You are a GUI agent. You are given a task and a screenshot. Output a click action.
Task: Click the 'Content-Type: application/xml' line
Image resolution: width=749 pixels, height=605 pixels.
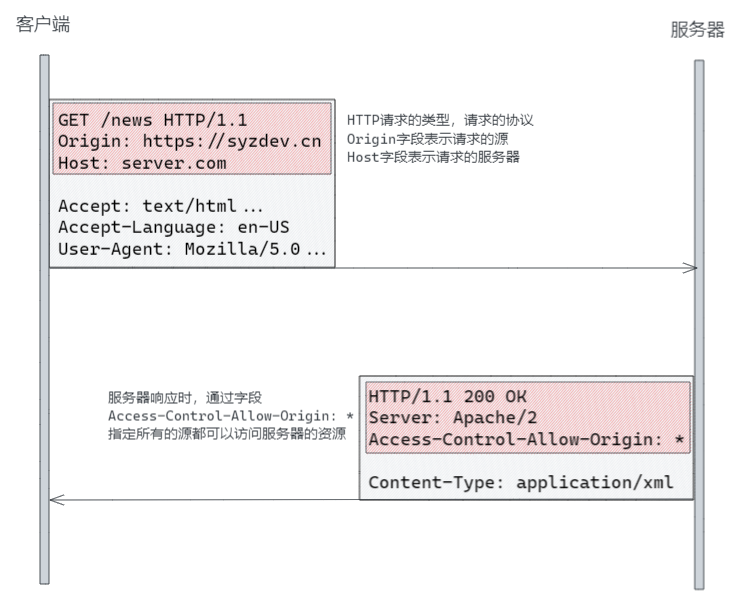click(x=521, y=482)
